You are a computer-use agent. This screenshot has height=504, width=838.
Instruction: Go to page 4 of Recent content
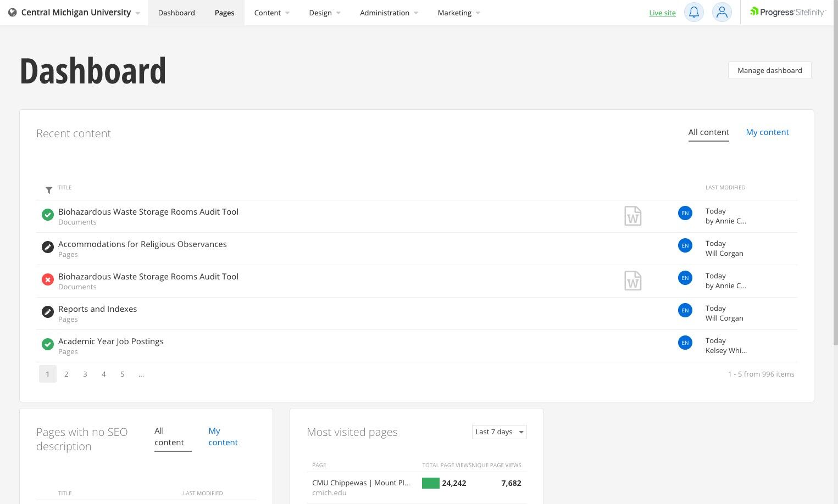pos(104,374)
